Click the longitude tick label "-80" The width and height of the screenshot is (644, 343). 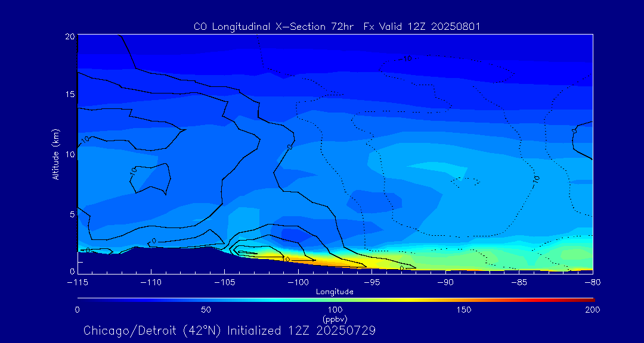pos(593,283)
